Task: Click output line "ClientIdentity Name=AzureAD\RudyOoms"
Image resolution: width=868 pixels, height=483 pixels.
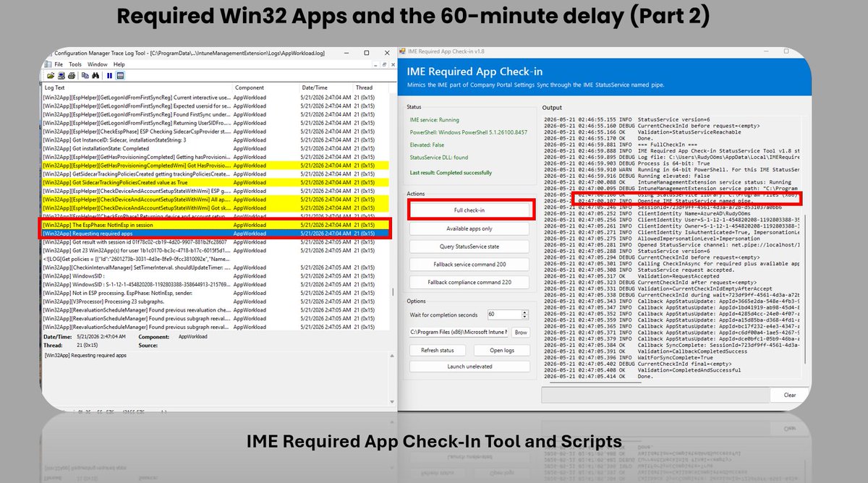Action: point(694,215)
